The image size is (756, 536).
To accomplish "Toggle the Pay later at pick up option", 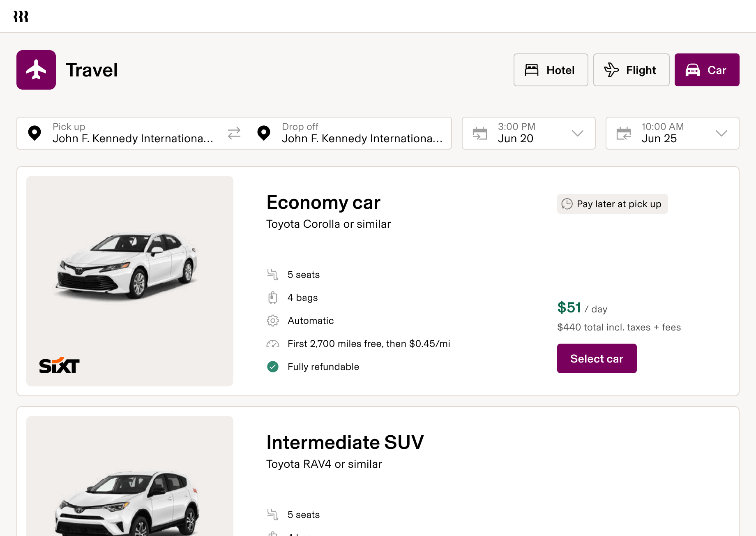I will click(612, 204).
